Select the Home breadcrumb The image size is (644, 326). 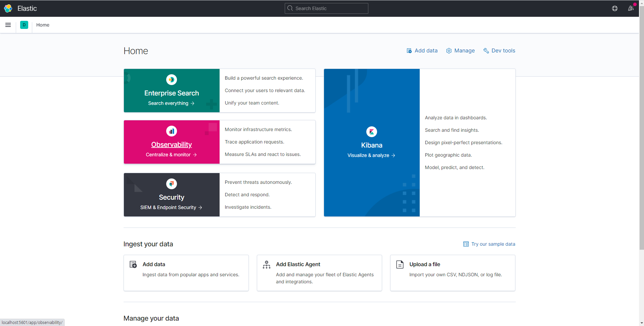[x=42, y=25]
